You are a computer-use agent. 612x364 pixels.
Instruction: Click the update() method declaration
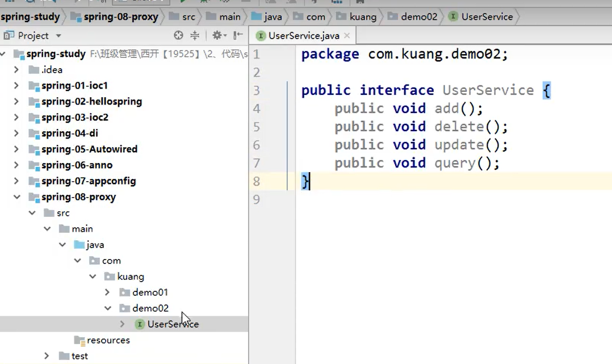(421, 145)
